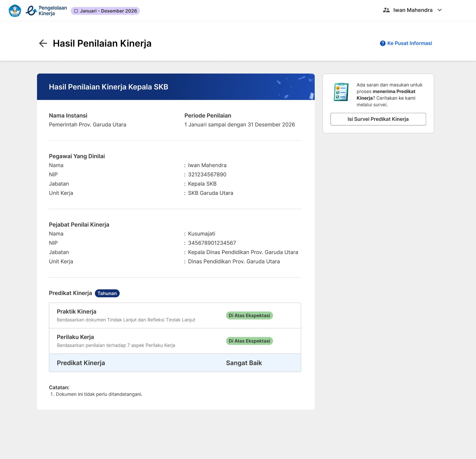Select the Praktik Kinerja row title
Viewport: 476px width, 459px height.
tap(76, 312)
